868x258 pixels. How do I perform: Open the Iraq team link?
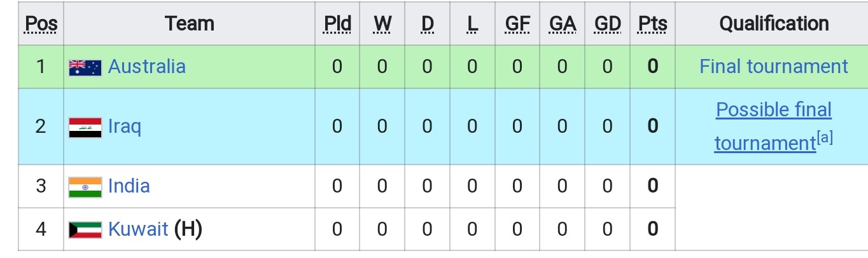coord(125,126)
